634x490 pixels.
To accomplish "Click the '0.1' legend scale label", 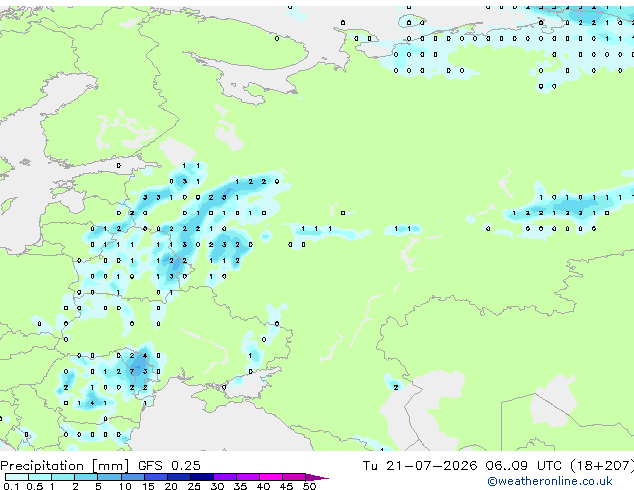I will click(x=11, y=486).
